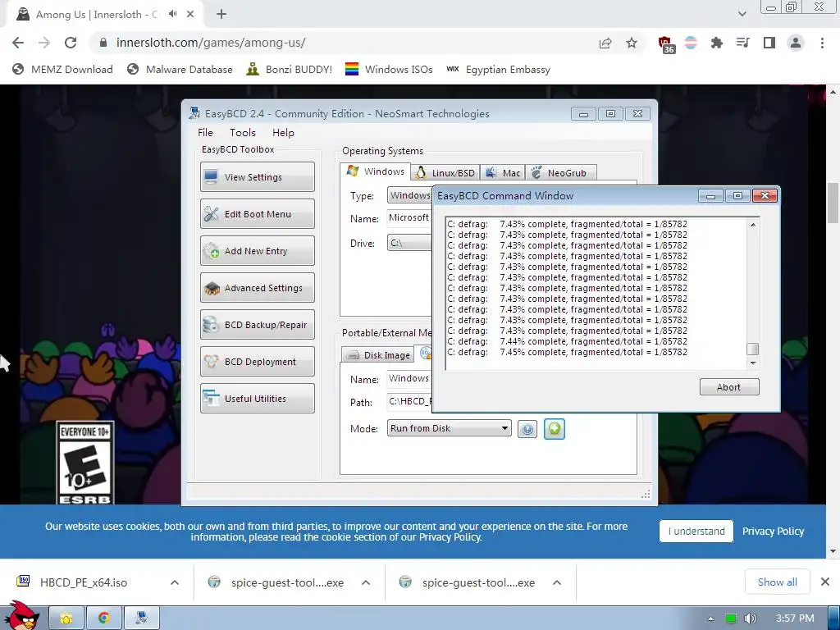Viewport: 840px width, 630px height.
Task: Open Advanced Settings in EasyBCD
Action: pyautogui.click(x=257, y=288)
